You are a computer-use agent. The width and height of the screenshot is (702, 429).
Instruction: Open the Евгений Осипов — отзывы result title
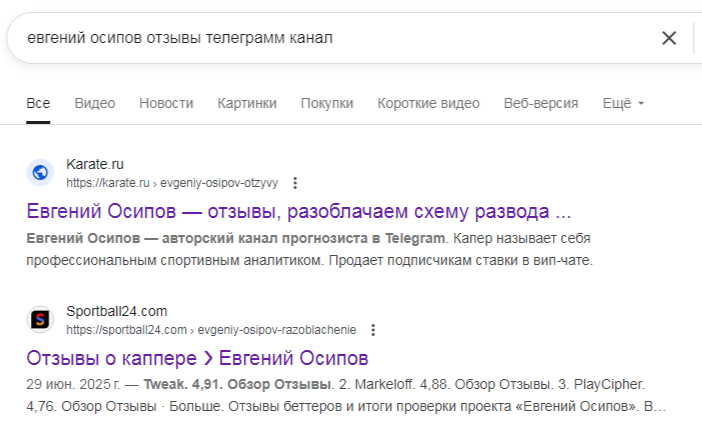point(299,211)
